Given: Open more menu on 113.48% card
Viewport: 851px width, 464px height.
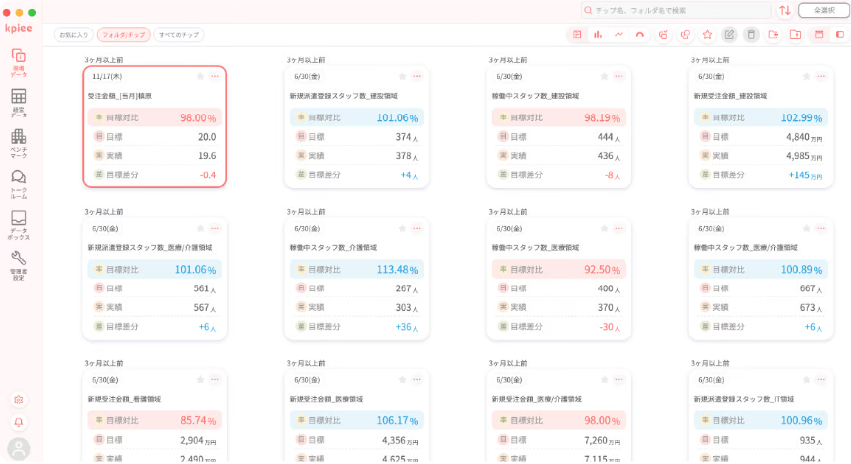Looking at the screenshot, I should pos(417,228).
